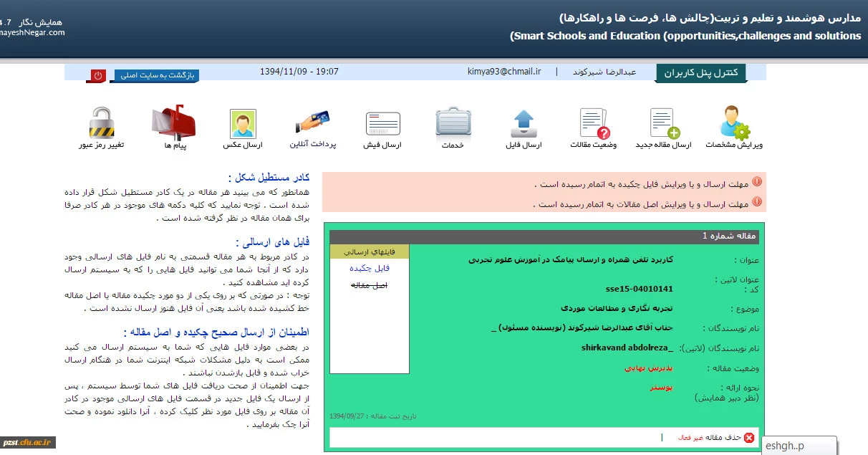Click the ارسال عکس photo icon

click(243, 123)
